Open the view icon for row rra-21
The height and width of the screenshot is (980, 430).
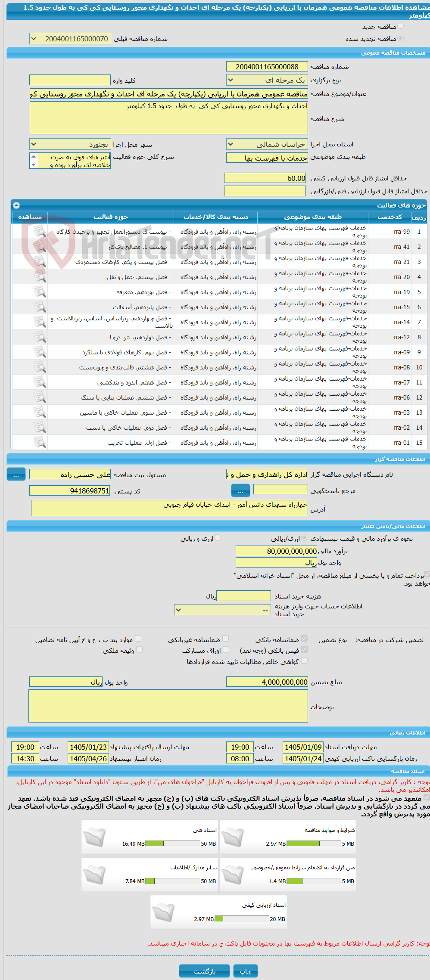coord(40,262)
